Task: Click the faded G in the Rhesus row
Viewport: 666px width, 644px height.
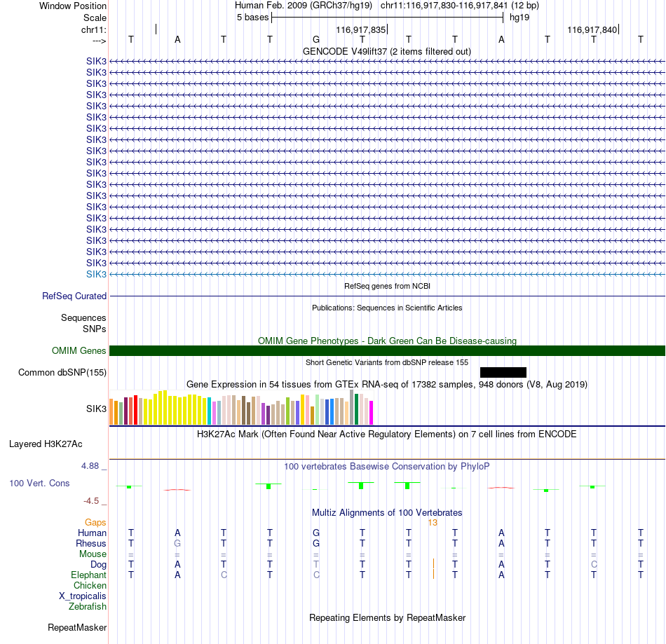Action: pyautogui.click(x=177, y=543)
